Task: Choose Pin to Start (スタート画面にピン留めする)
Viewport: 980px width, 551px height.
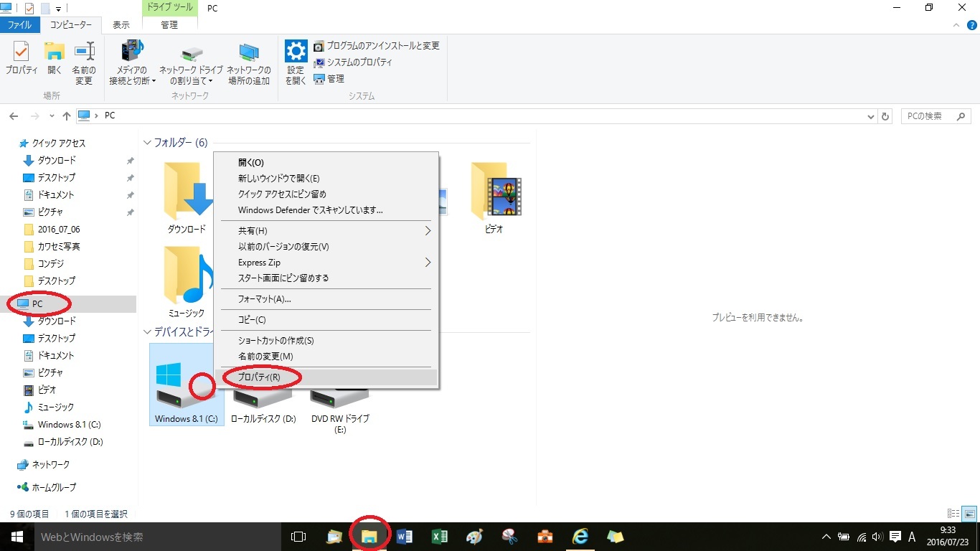Action: 326,278
